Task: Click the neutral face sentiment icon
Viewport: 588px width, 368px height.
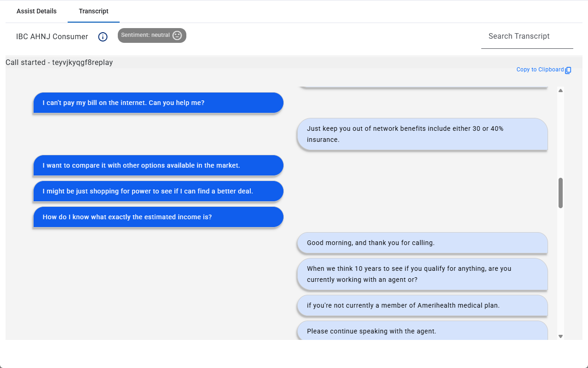Action: point(177,35)
